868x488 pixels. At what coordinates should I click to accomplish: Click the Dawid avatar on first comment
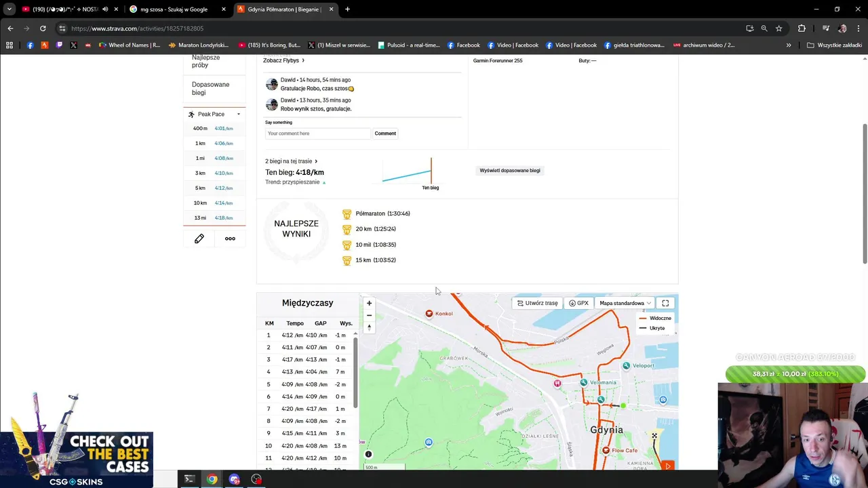272,84
